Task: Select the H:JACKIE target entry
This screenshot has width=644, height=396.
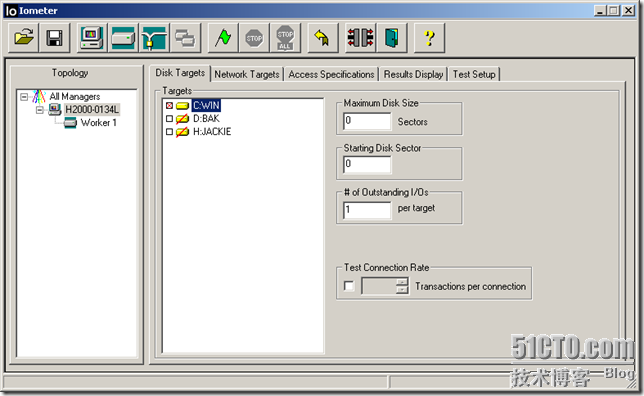Action: point(212,132)
